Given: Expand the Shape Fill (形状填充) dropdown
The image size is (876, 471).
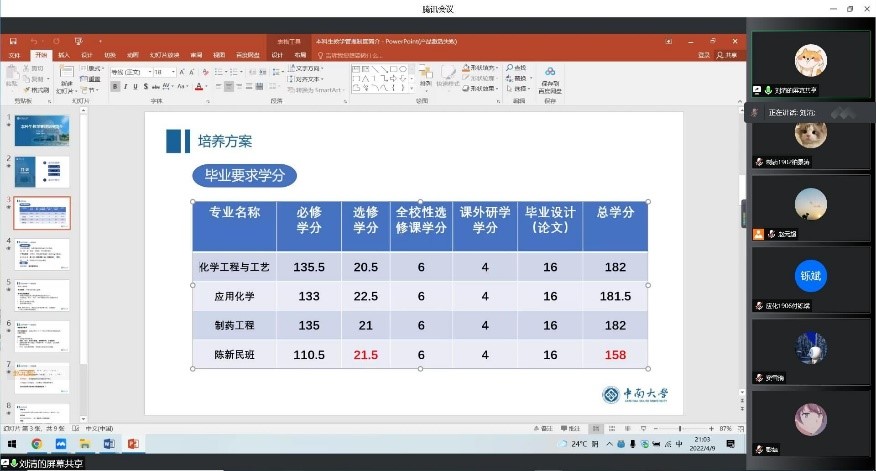Looking at the screenshot, I should coord(497,67).
